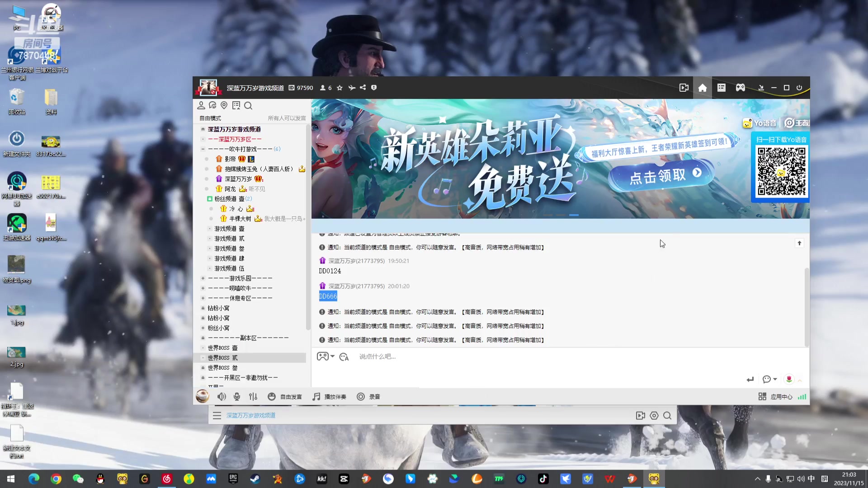The image size is (868, 488).
Task: Toggle recording with the 录音 button
Action: point(368,397)
